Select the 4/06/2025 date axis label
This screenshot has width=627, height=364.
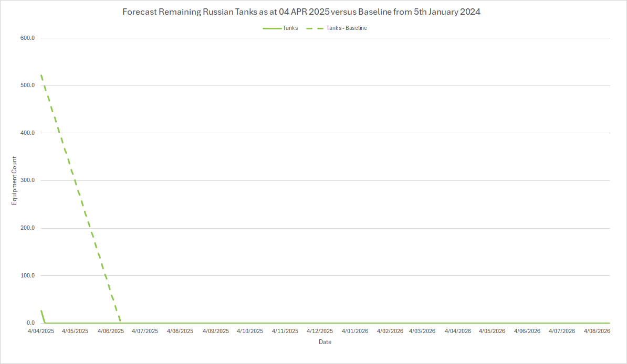pos(110,331)
